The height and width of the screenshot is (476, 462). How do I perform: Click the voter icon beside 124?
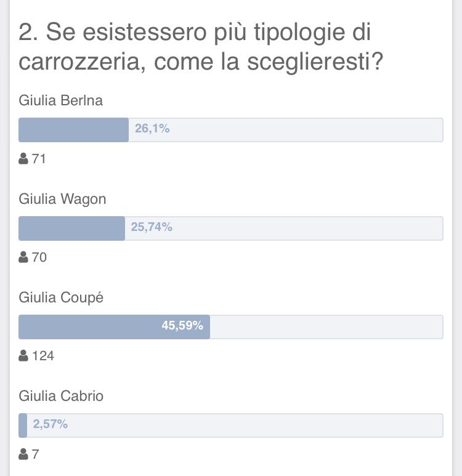(23, 355)
